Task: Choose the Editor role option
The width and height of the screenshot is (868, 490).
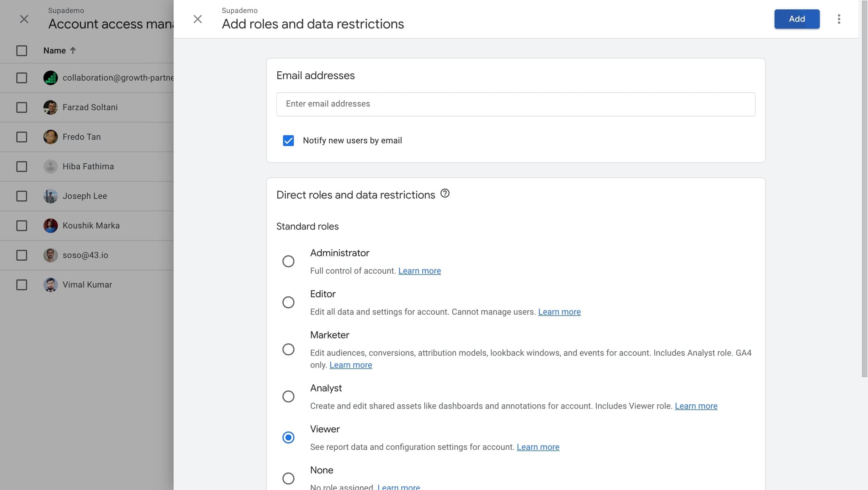Action: coord(288,302)
